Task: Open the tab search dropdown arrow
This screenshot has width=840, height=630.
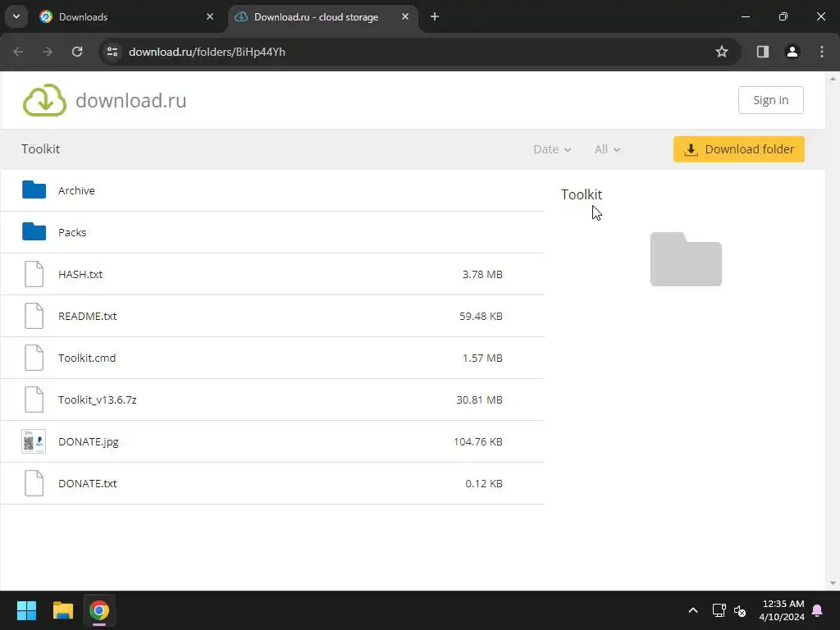Action: [16, 16]
